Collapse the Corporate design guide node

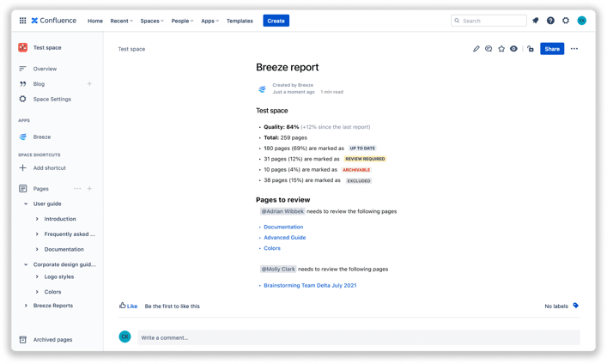(26, 264)
